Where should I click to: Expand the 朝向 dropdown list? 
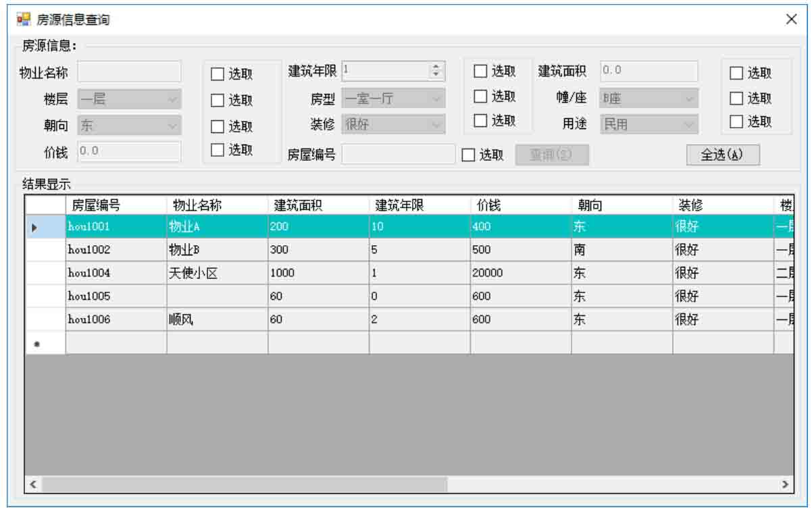[x=129, y=125]
